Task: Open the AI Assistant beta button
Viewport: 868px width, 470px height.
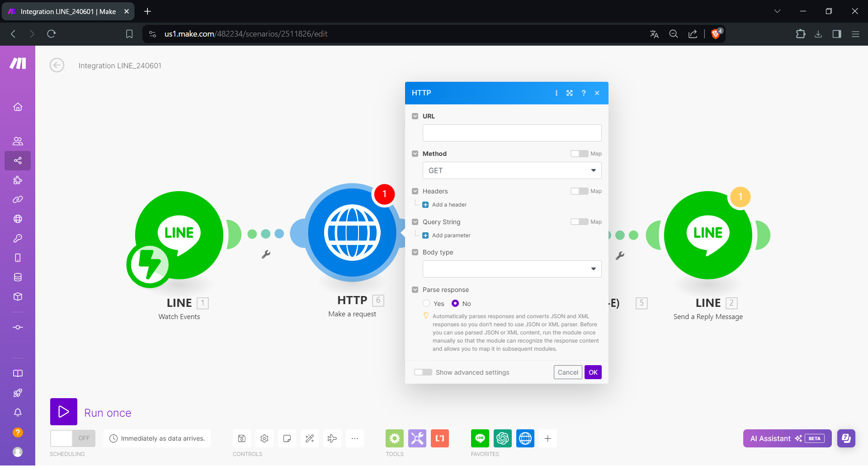Action: click(x=787, y=438)
